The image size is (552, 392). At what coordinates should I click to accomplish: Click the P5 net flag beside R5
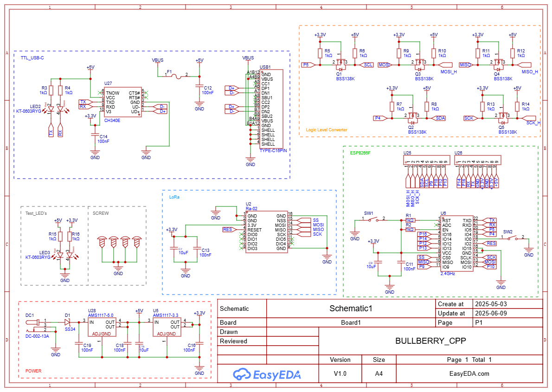308,65
